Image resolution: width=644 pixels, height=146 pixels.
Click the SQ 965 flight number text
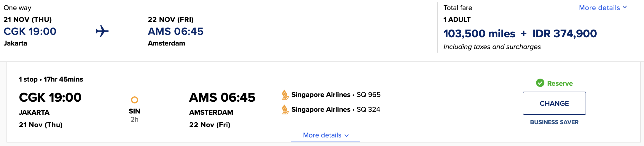pos(369,95)
